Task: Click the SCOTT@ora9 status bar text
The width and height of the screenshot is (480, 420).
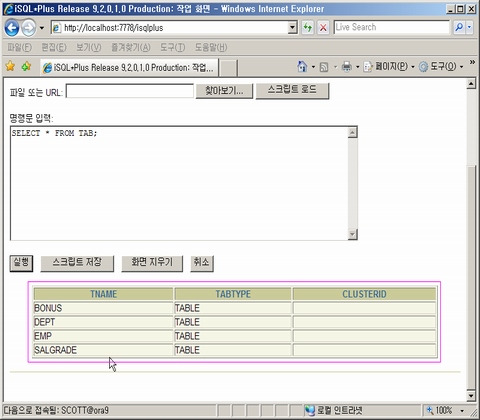Action: coord(85,410)
